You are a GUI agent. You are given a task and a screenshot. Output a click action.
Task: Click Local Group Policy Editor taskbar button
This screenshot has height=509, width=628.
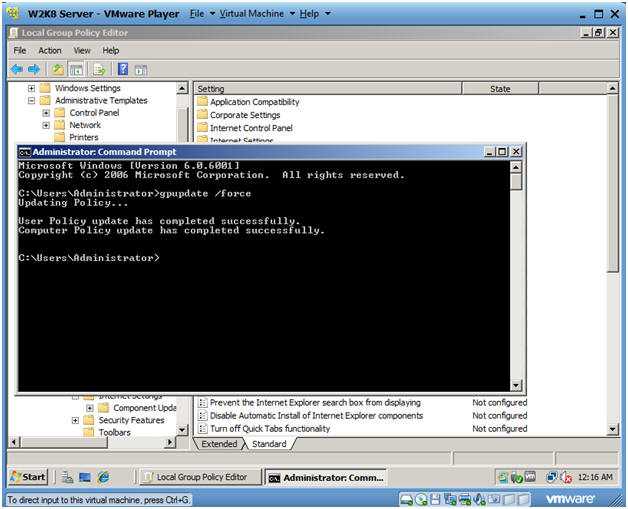(199, 477)
